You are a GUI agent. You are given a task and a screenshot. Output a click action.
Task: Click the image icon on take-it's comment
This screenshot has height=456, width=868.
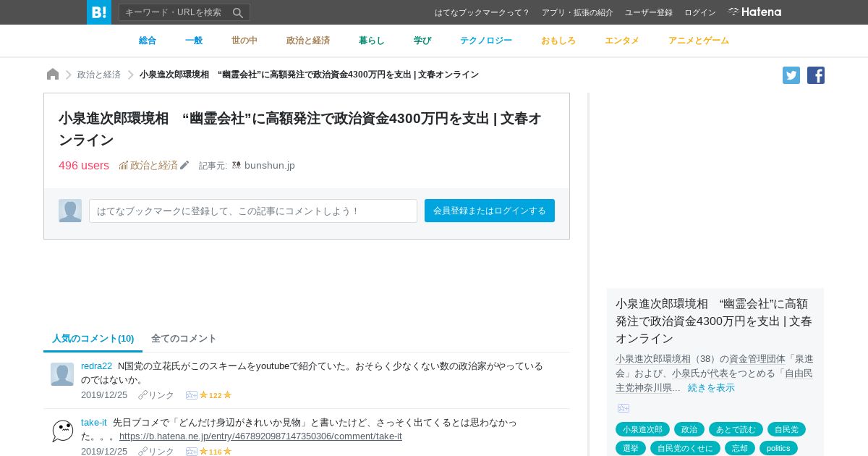coord(192,452)
